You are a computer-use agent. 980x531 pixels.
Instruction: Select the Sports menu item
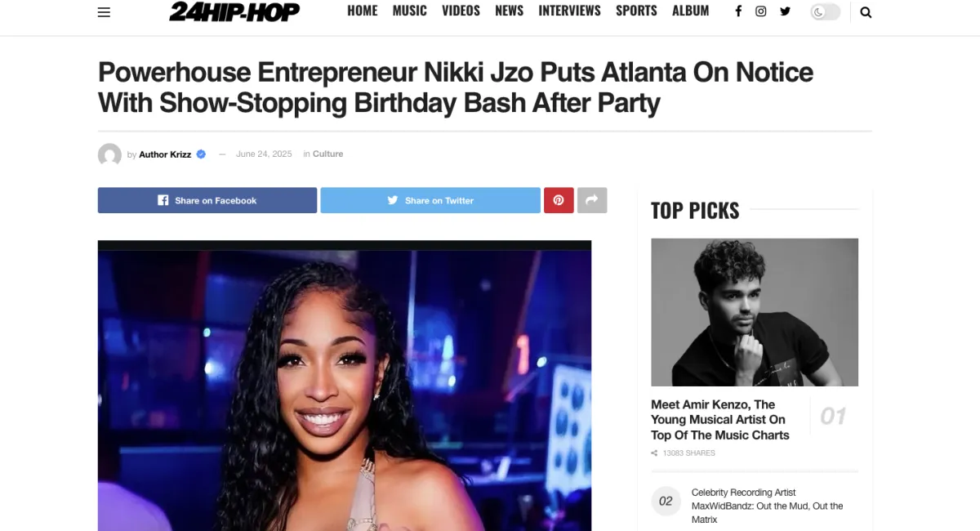click(x=636, y=11)
